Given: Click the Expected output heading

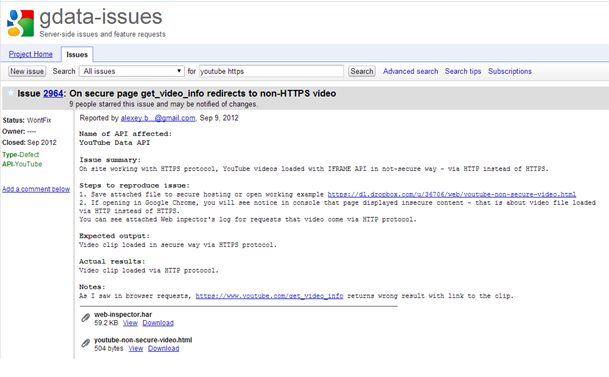Looking at the screenshot, I should 114,236.
